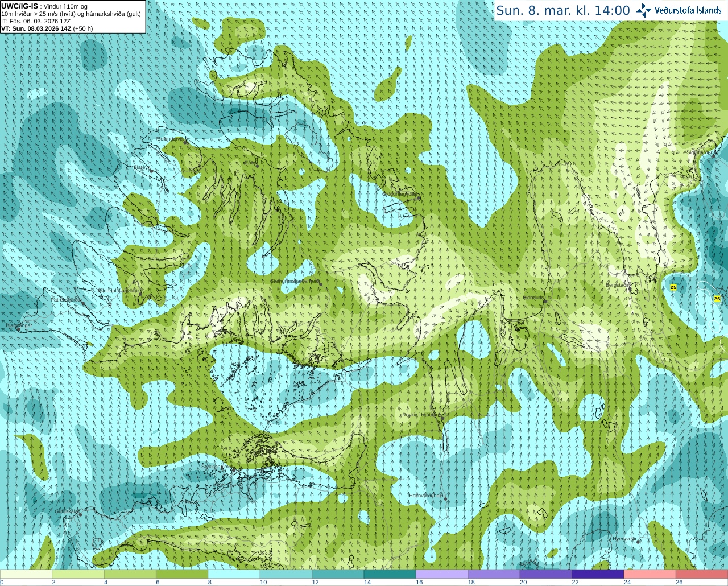This screenshot has width=728, height=586.
Task: Pick the medium green 4–6 m/s legend swatch
Action: (x=130, y=574)
